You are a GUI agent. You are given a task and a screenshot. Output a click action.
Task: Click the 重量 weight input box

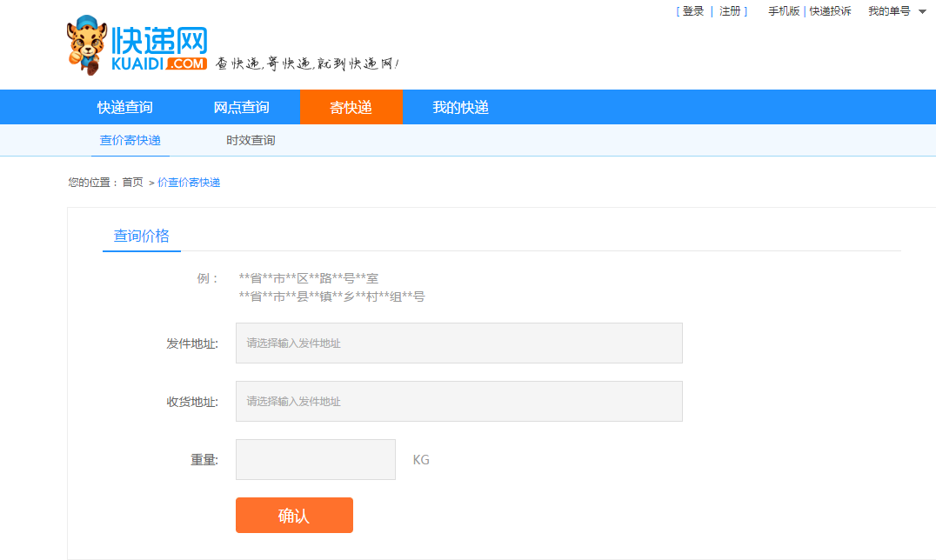315,459
